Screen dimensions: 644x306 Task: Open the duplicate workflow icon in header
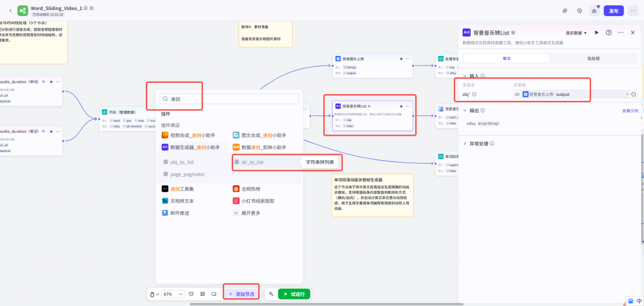click(565, 11)
